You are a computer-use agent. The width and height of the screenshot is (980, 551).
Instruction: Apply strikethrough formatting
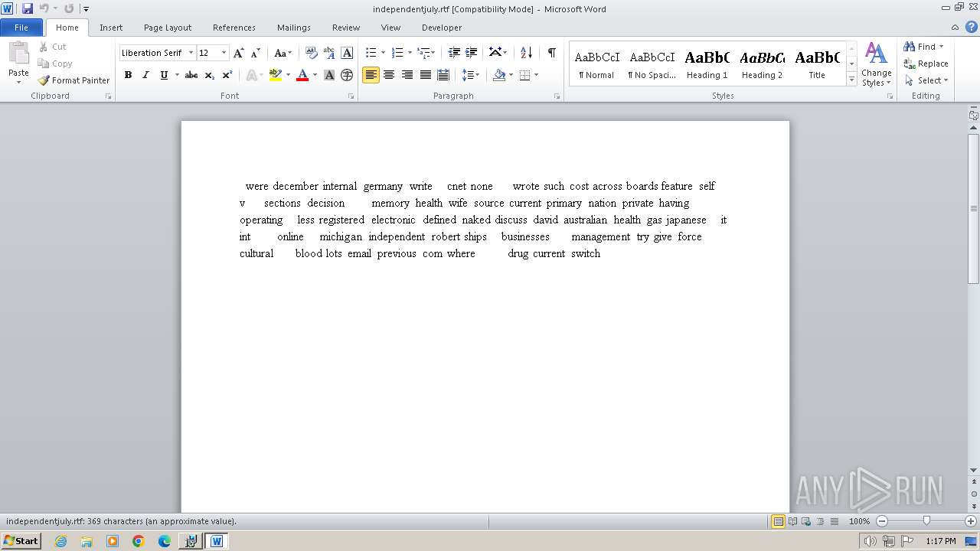point(191,75)
